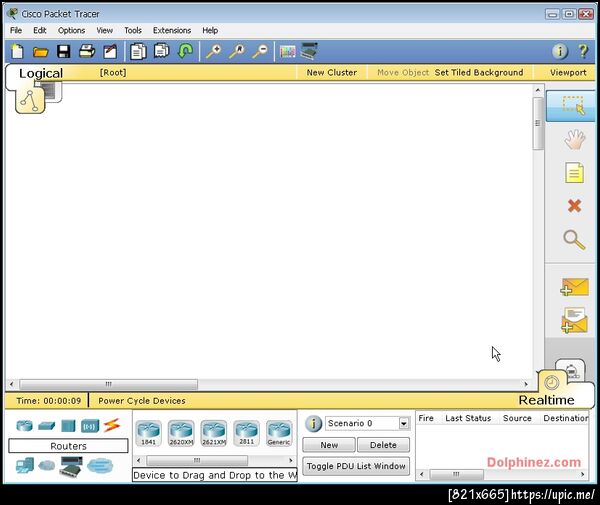The image size is (600, 505).
Task: Paste with the toolbar paste icon
Action: [x=161, y=50]
